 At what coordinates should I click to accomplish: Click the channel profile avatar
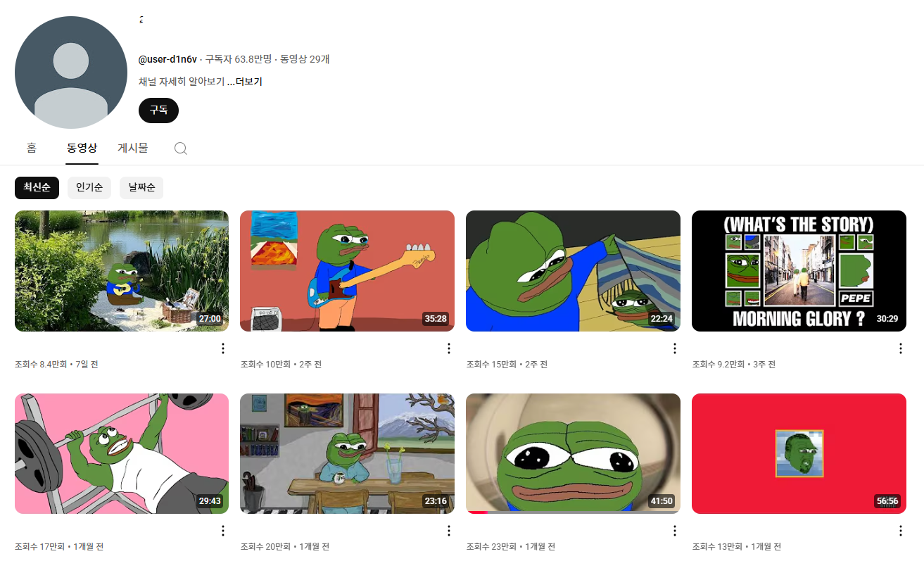point(71,73)
